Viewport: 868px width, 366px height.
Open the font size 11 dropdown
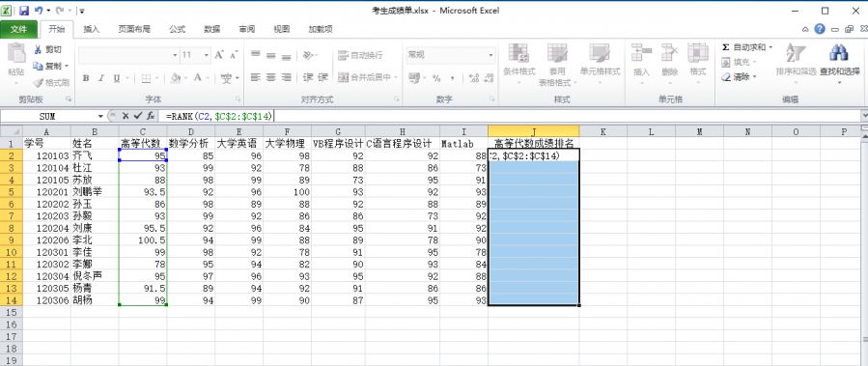coord(207,55)
